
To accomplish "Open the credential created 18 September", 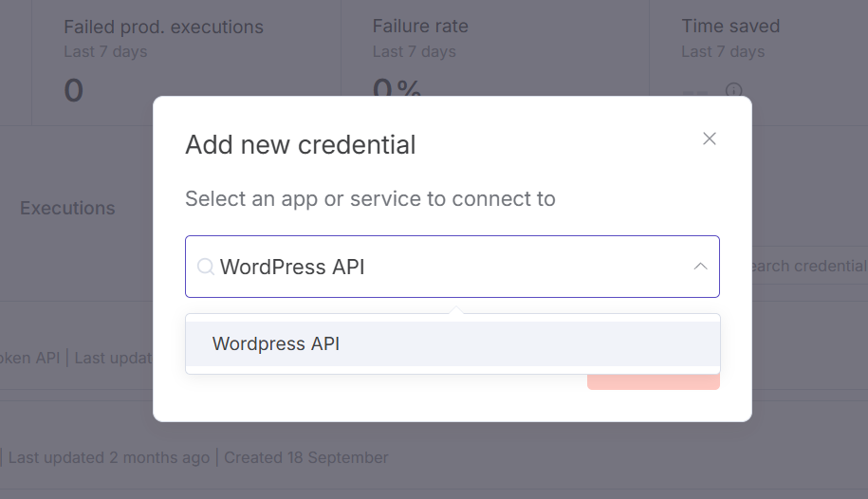I will coord(305,457).
